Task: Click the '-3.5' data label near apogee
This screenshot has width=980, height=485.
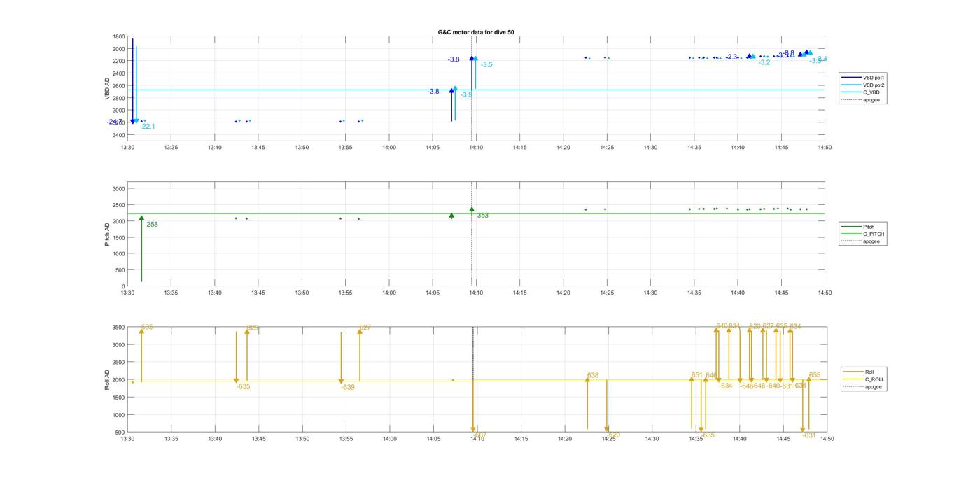Action: coord(486,65)
